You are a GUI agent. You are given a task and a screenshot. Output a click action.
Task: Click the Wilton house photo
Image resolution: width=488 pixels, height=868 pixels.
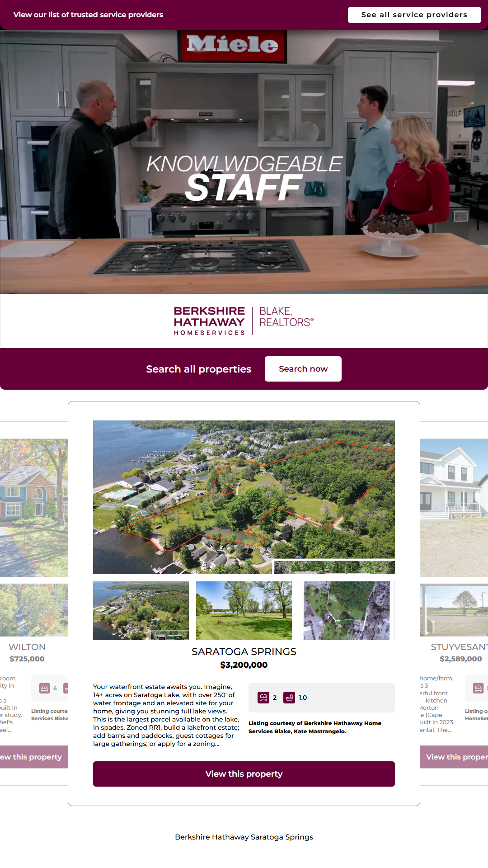[34, 508]
